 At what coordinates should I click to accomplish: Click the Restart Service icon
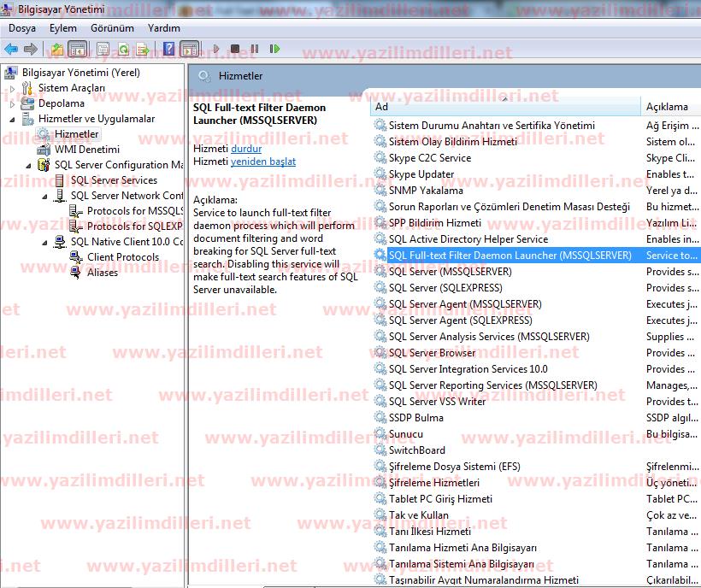(x=274, y=49)
